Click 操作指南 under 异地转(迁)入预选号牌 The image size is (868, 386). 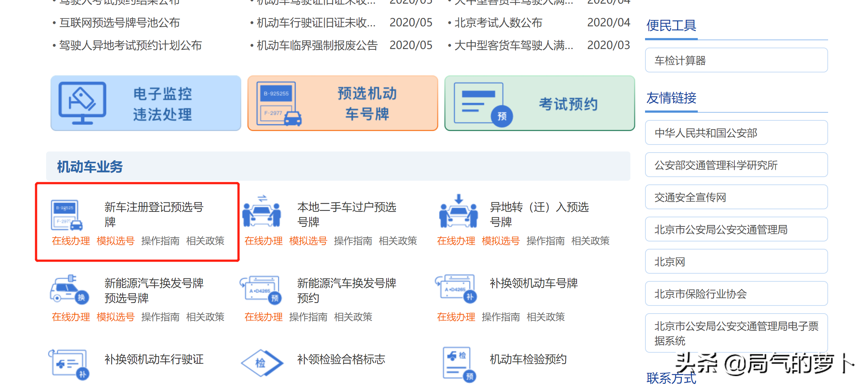(545, 241)
